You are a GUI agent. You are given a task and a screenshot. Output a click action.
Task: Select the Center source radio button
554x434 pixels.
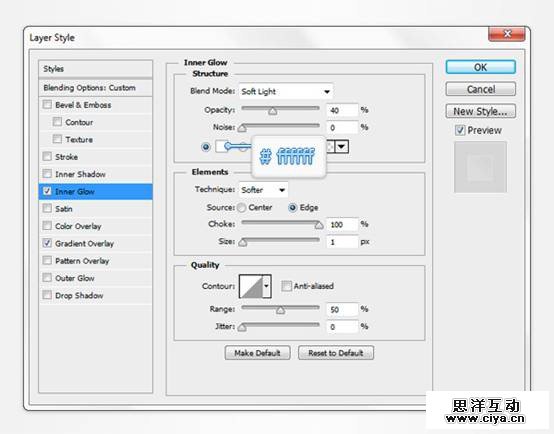pos(242,207)
